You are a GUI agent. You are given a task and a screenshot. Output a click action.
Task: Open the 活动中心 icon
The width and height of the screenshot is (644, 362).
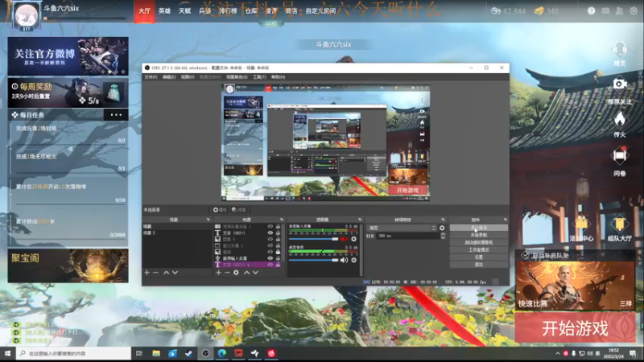pos(581,224)
